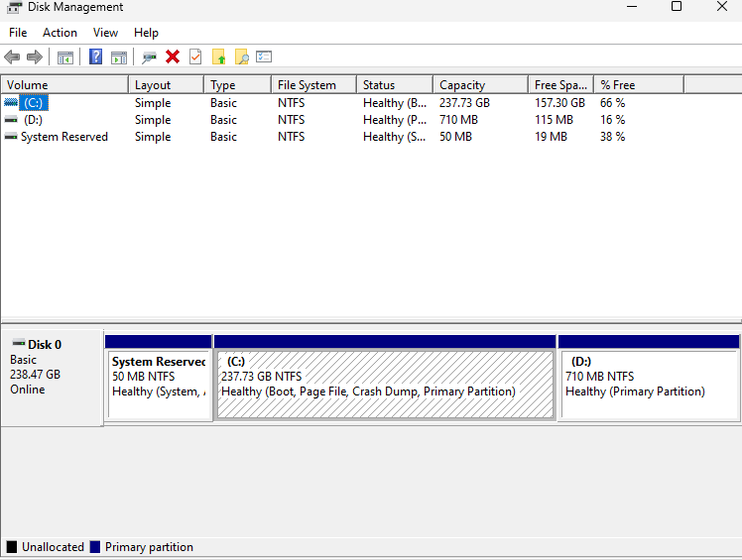This screenshot has height=560, width=742.
Task: Select the (D:) volume row
Action: pyautogui.click(x=342, y=120)
